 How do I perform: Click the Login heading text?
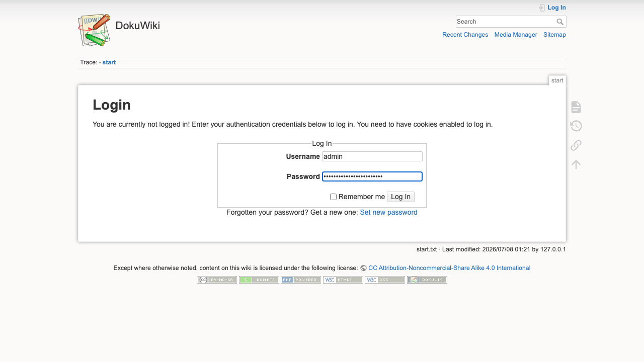(x=112, y=105)
